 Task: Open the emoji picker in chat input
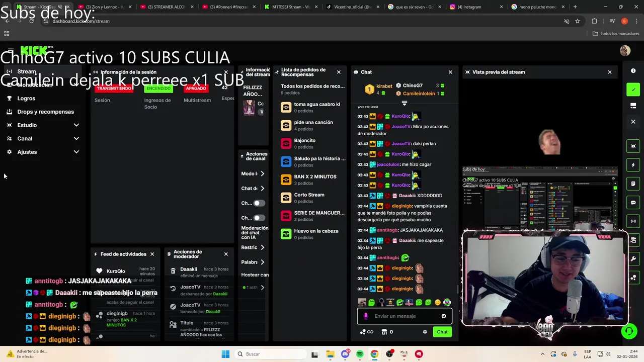443,316
